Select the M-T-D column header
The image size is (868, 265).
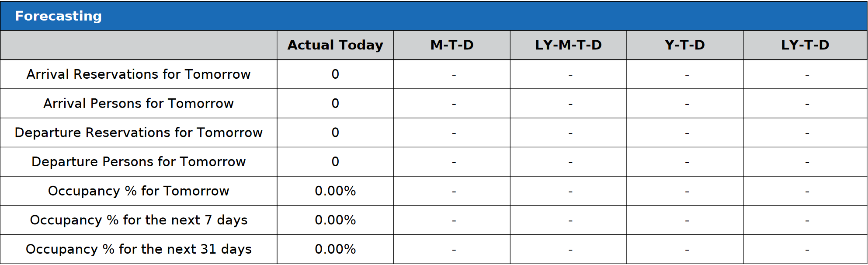click(x=452, y=45)
